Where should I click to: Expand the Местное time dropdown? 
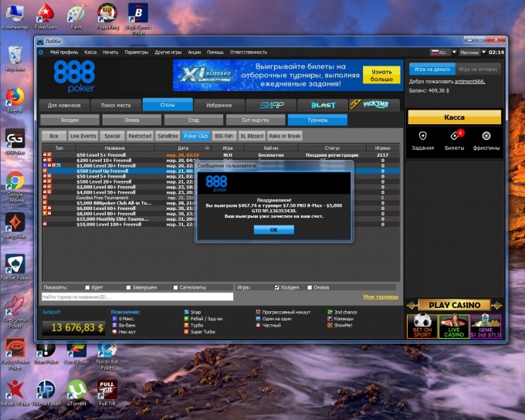[483, 52]
